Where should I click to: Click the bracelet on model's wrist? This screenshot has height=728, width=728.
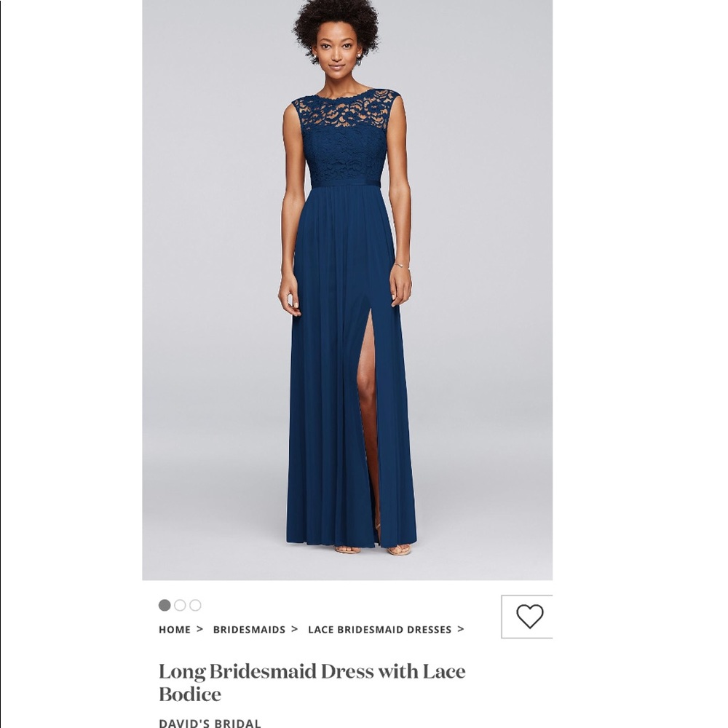click(x=400, y=266)
